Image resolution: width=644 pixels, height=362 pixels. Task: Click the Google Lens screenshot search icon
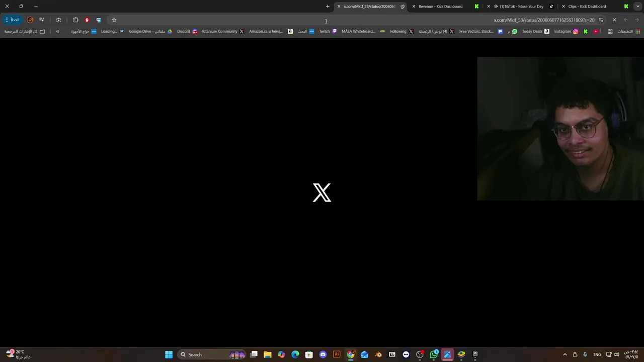click(59, 20)
